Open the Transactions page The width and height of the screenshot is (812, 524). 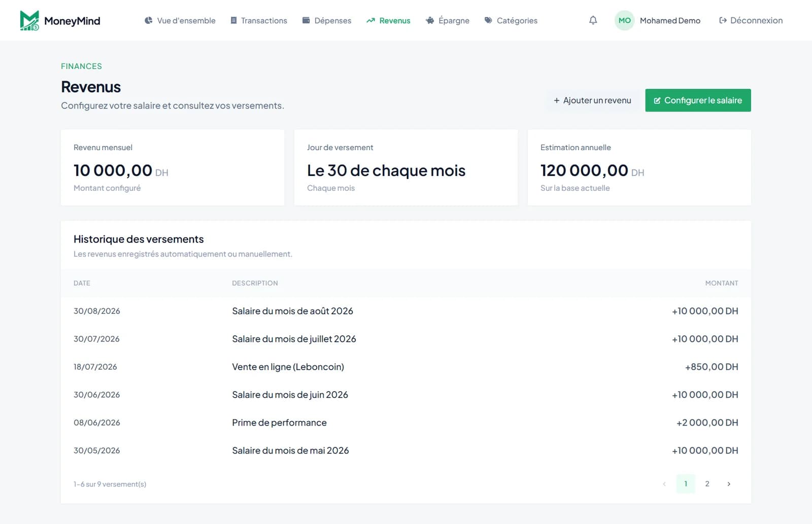coord(259,20)
